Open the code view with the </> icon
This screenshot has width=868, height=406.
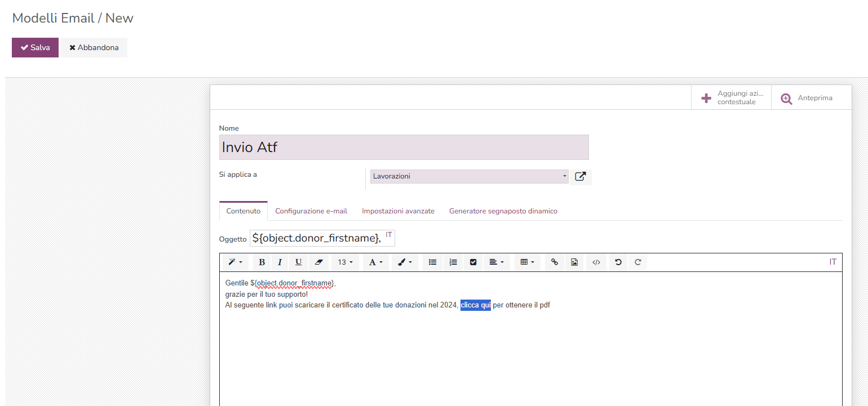click(596, 262)
